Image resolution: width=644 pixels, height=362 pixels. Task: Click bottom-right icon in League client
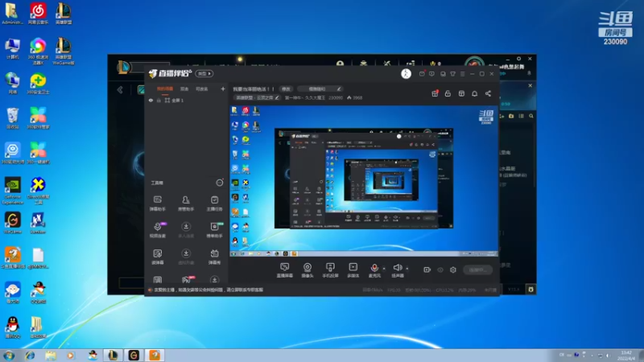click(x=530, y=290)
